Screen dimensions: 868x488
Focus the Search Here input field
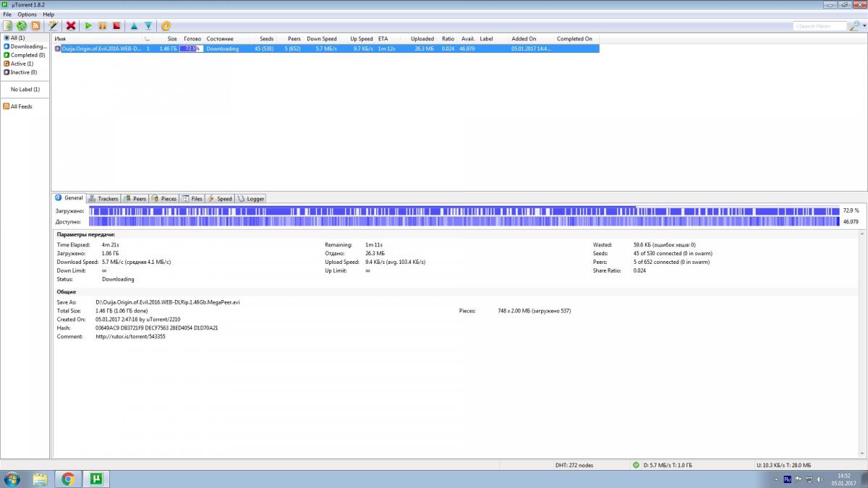pyautogui.click(x=820, y=26)
